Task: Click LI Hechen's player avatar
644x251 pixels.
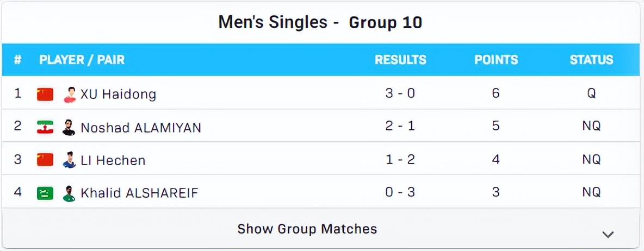Action: pyautogui.click(x=69, y=160)
